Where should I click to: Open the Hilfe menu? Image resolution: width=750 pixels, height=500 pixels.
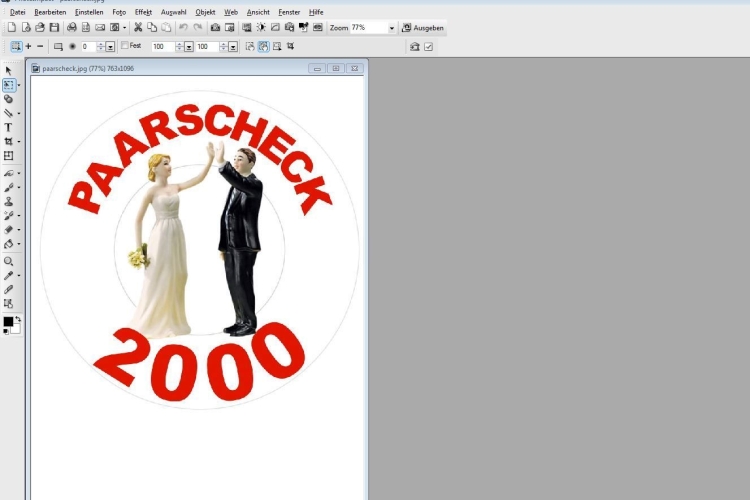pyautogui.click(x=316, y=12)
